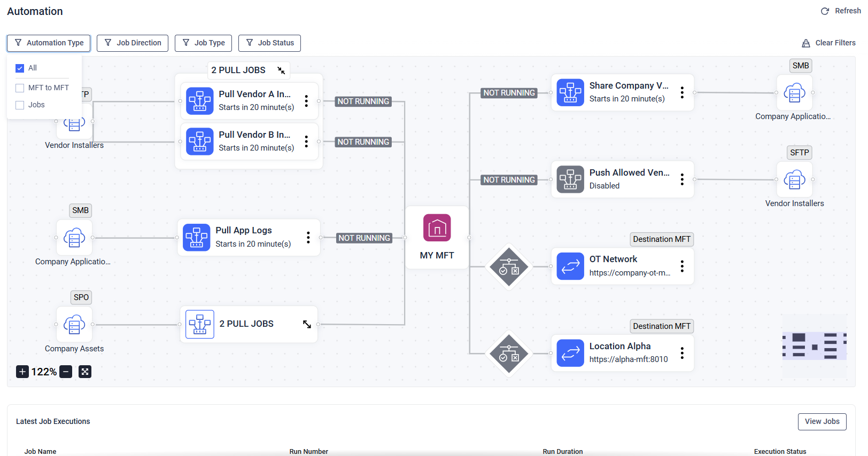
Task: Click the Company Assets SPO server icon
Action: tap(74, 324)
